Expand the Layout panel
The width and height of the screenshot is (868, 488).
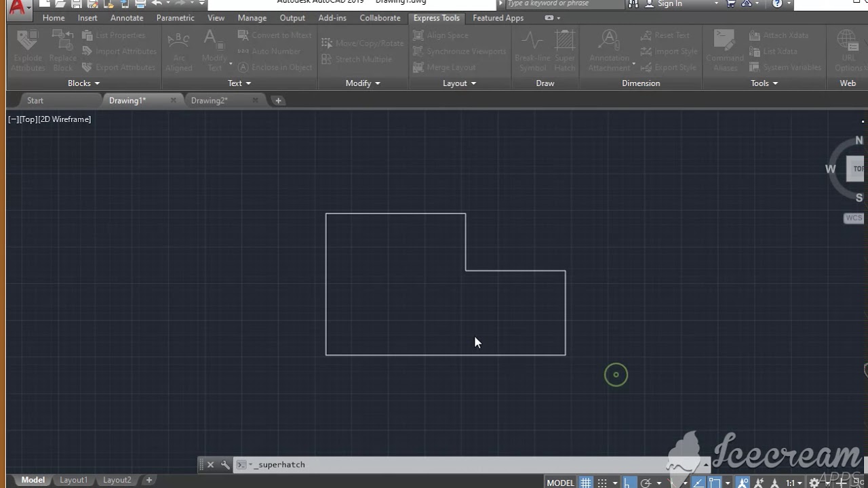(x=459, y=83)
